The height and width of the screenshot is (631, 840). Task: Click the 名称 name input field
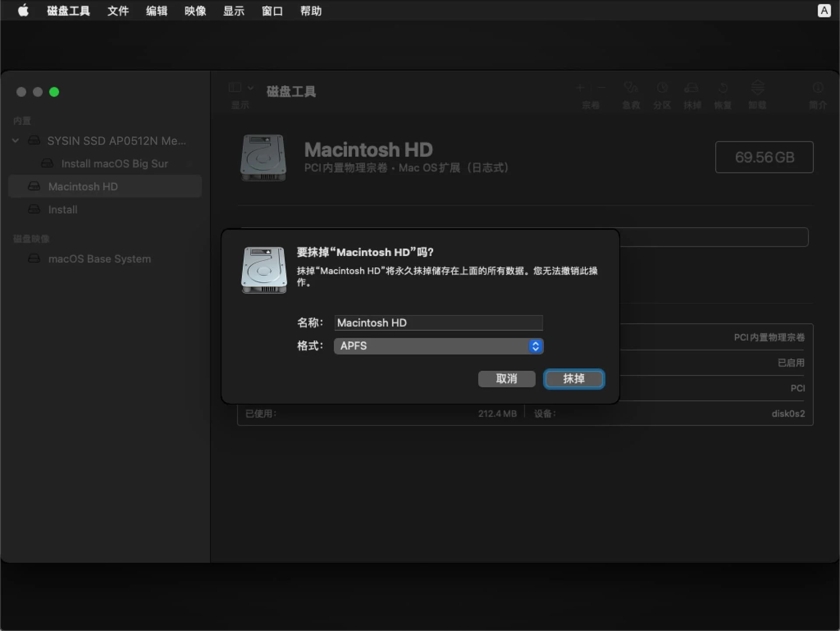click(x=438, y=323)
